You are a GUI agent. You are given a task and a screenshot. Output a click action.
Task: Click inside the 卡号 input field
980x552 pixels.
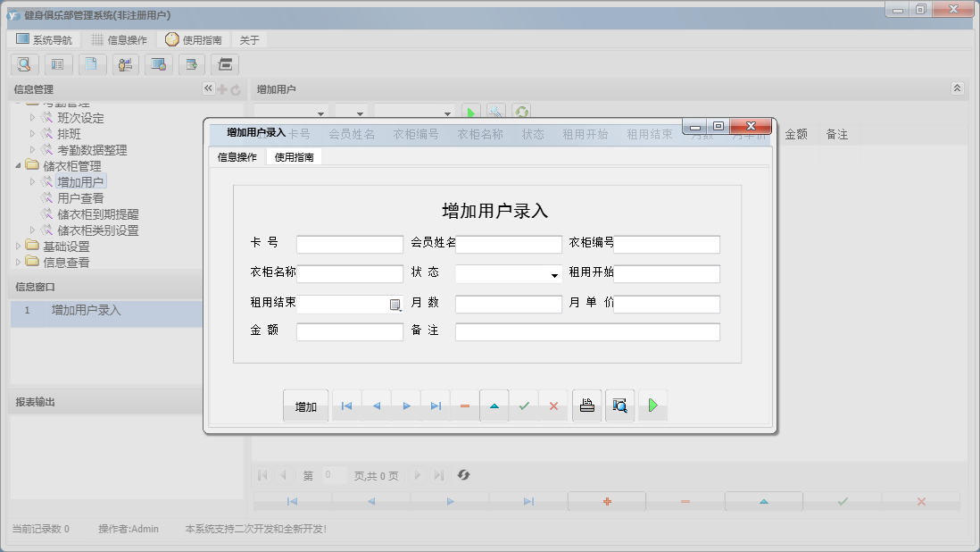click(x=349, y=243)
